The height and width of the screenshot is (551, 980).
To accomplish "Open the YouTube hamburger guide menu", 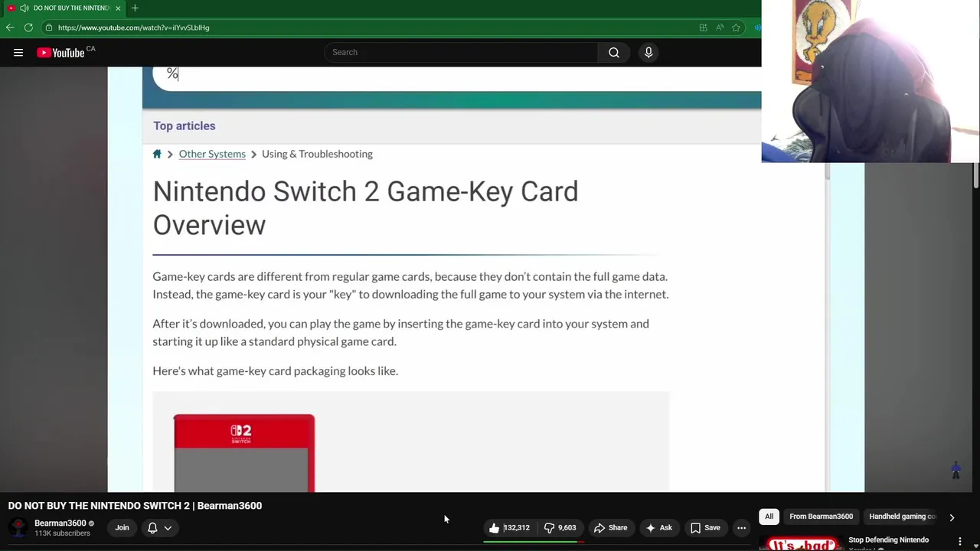I will pyautogui.click(x=18, y=53).
